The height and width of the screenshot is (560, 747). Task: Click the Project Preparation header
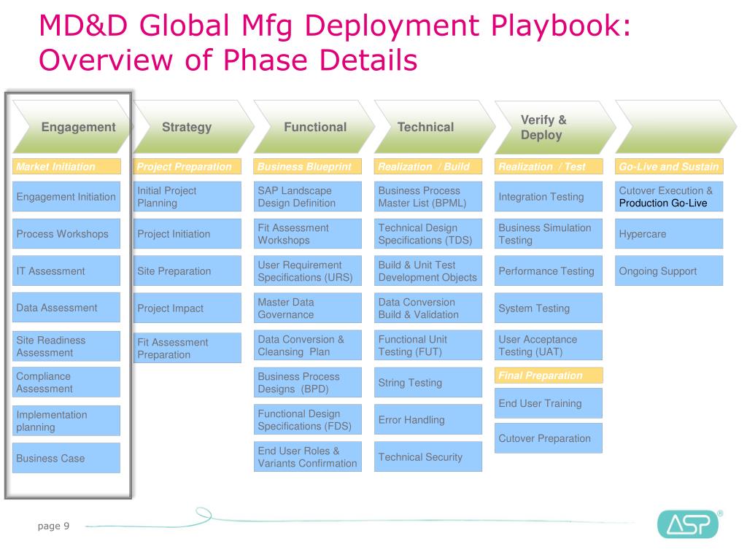(x=187, y=166)
